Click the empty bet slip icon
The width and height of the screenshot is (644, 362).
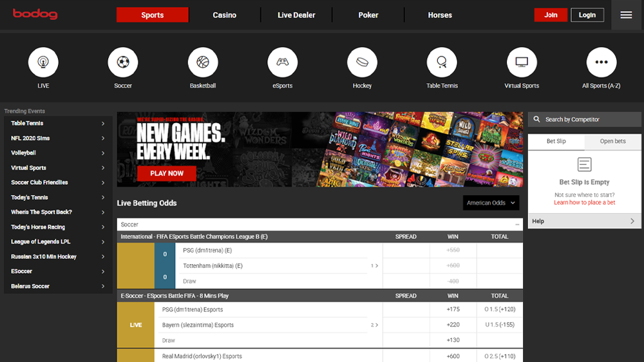click(x=584, y=164)
